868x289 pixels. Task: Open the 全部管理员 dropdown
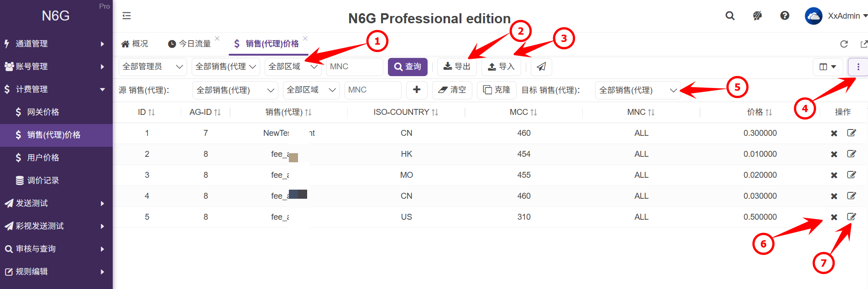point(152,67)
